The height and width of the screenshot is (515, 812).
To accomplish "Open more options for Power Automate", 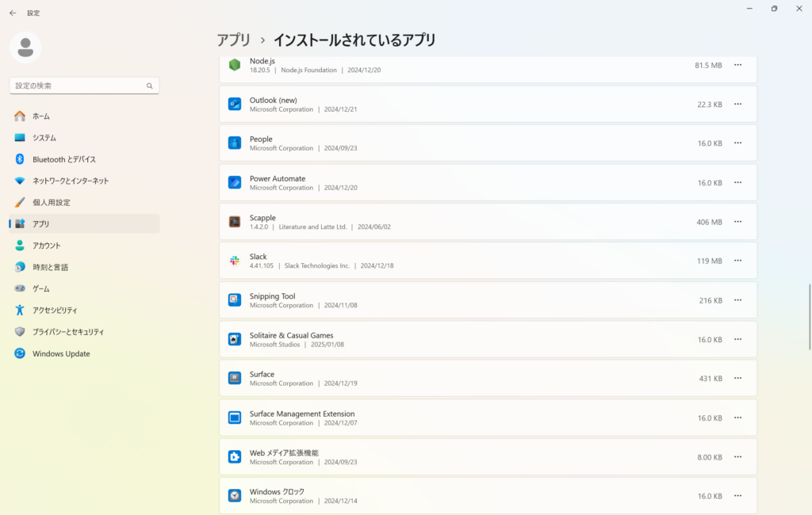I will [738, 182].
